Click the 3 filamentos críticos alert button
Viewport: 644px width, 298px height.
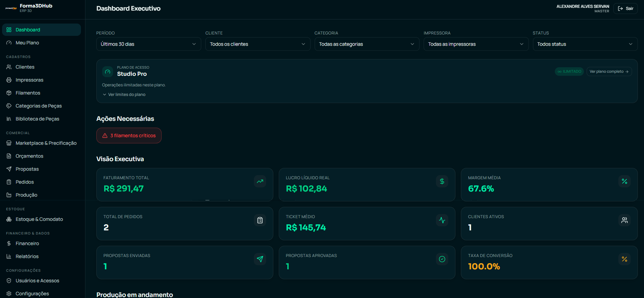point(129,136)
